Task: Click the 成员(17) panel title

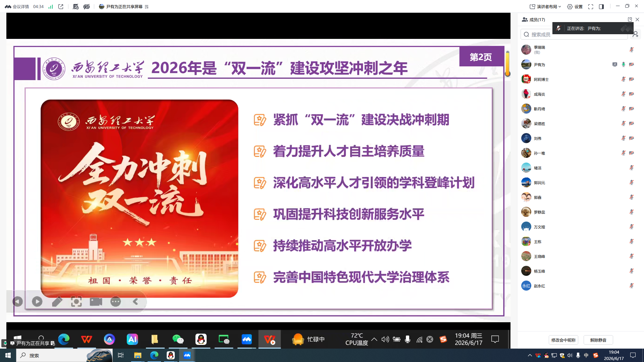Action: (x=537, y=20)
